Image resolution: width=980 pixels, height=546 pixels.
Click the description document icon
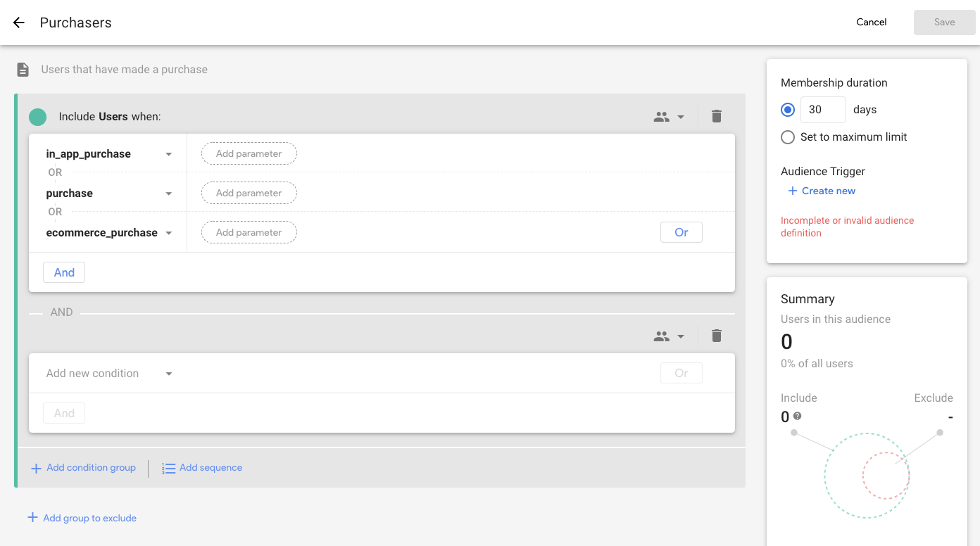click(x=23, y=70)
